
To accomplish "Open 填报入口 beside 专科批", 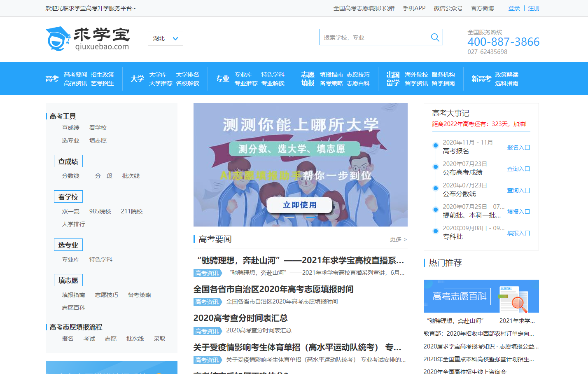I will [518, 233].
